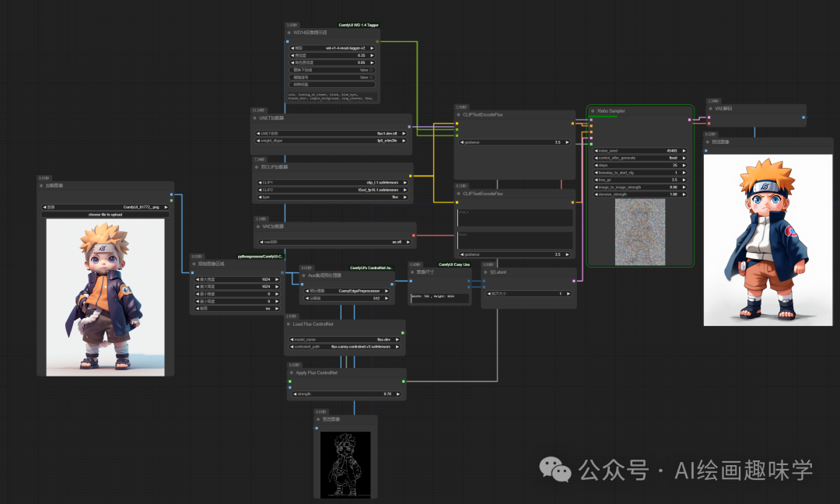Increase batch size value in empty Latent node

tap(569, 293)
